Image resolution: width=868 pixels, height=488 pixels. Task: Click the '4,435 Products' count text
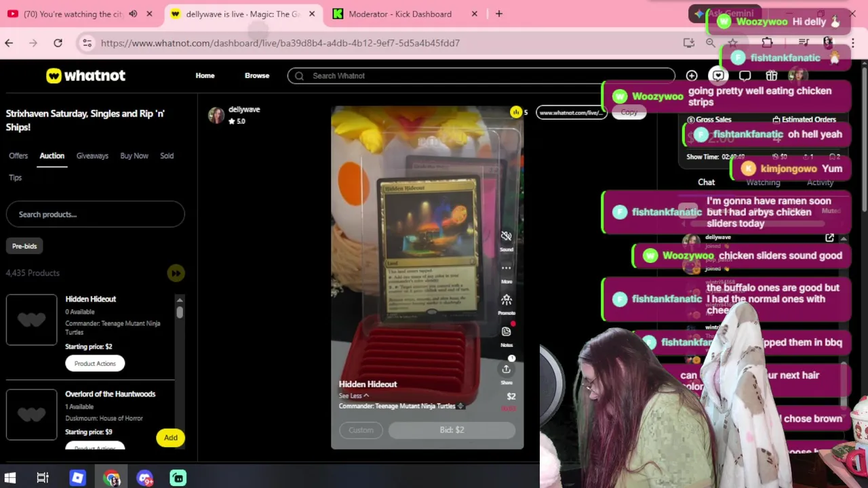(x=33, y=273)
